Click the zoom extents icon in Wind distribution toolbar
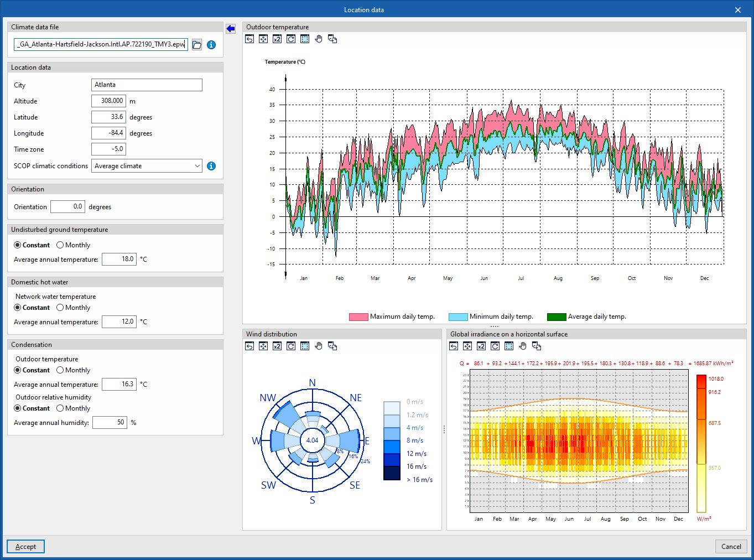 [263, 346]
